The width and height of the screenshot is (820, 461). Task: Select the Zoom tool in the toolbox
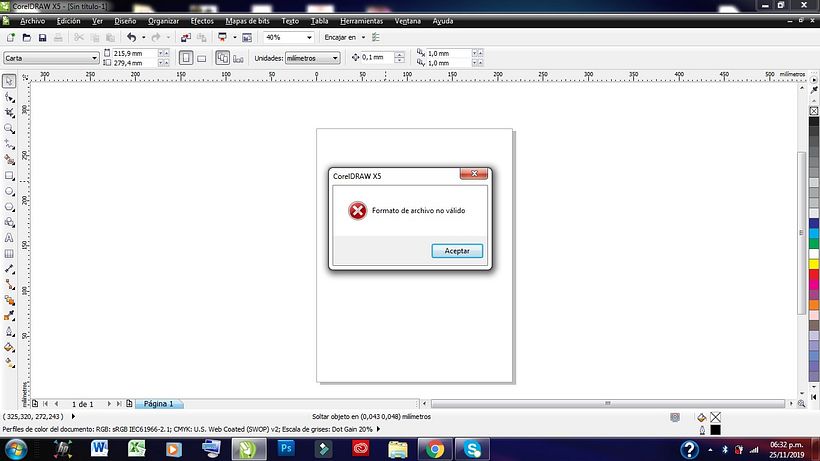[x=9, y=128]
